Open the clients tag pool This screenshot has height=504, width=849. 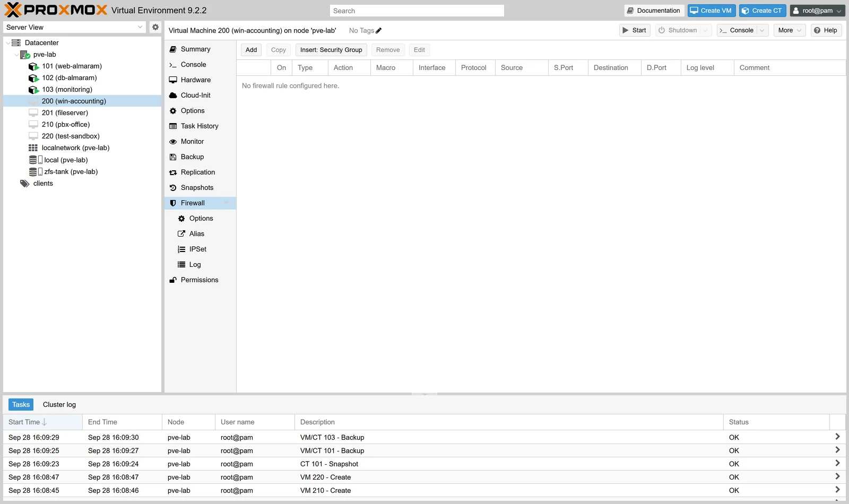pyautogui.click(x=43, y=184)
